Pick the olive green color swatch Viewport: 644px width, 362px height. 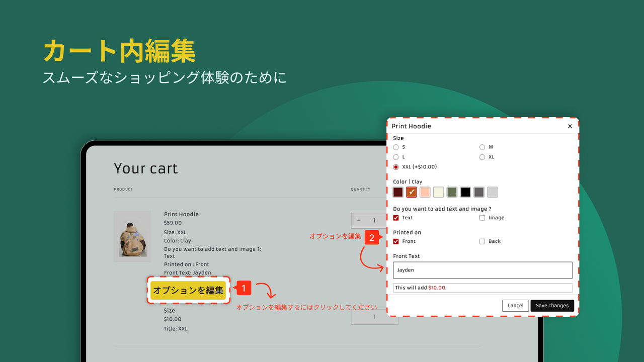[452, 192]
